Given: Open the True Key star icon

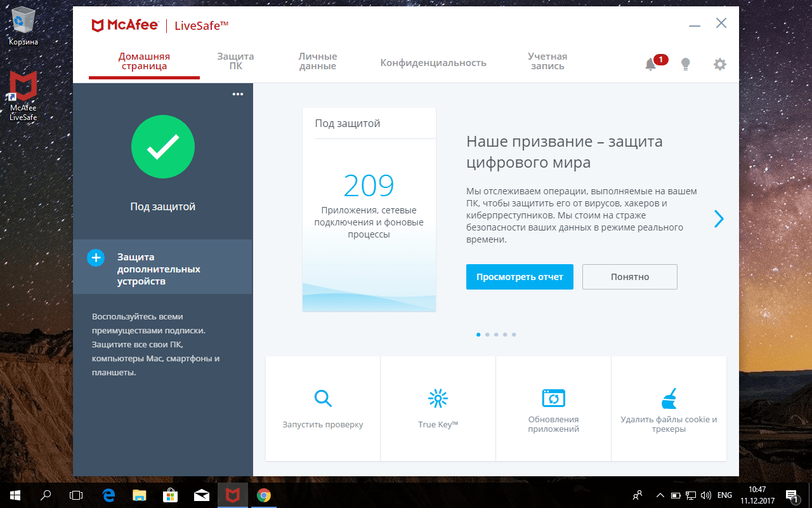Looking at the screenshot, I should click(x=438, y=398).
